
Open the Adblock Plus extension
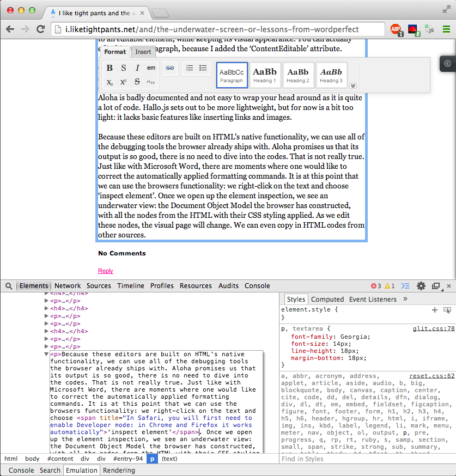point(396,30)
